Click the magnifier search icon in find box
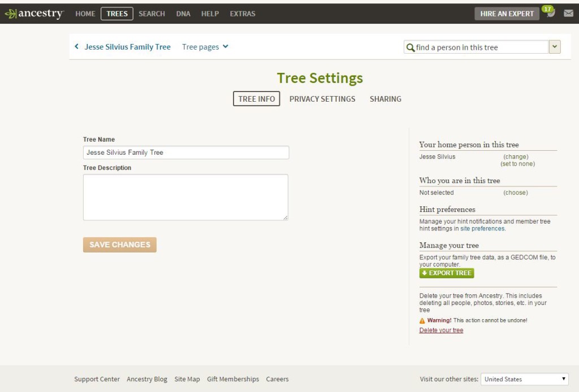Screen dimensions: 579x392 pyautogui.click(x=411, y=47)
